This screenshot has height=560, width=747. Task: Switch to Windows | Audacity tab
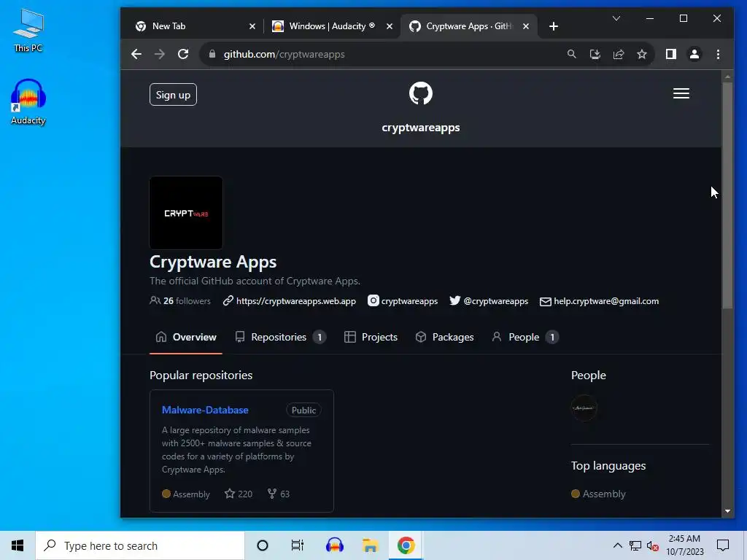pyautogui.click(x=328, y=26)
